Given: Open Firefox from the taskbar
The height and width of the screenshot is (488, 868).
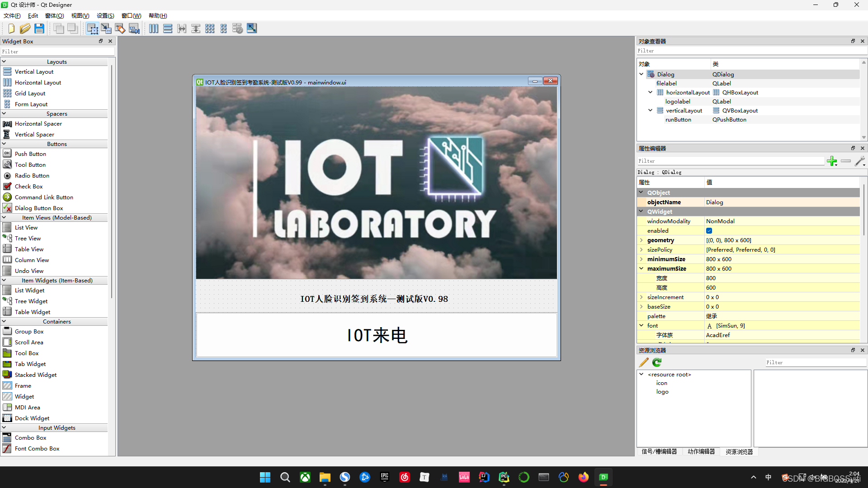Looking at the screenshot, I should pos(584,477).
